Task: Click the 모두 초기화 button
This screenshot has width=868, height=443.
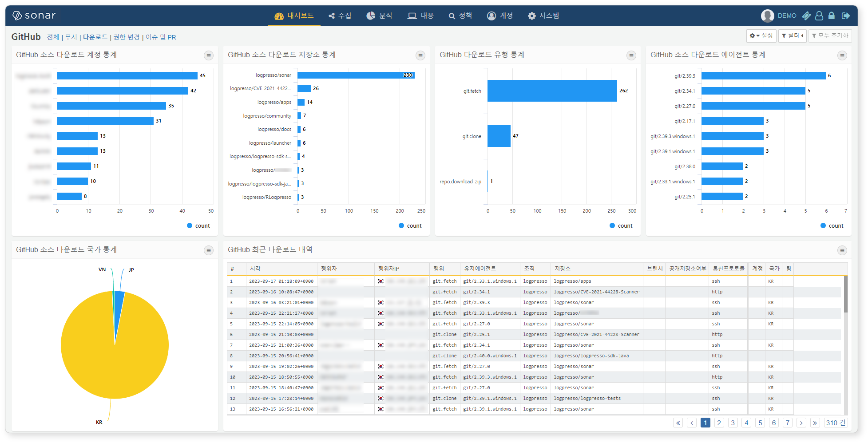Action: coord(830,36)
